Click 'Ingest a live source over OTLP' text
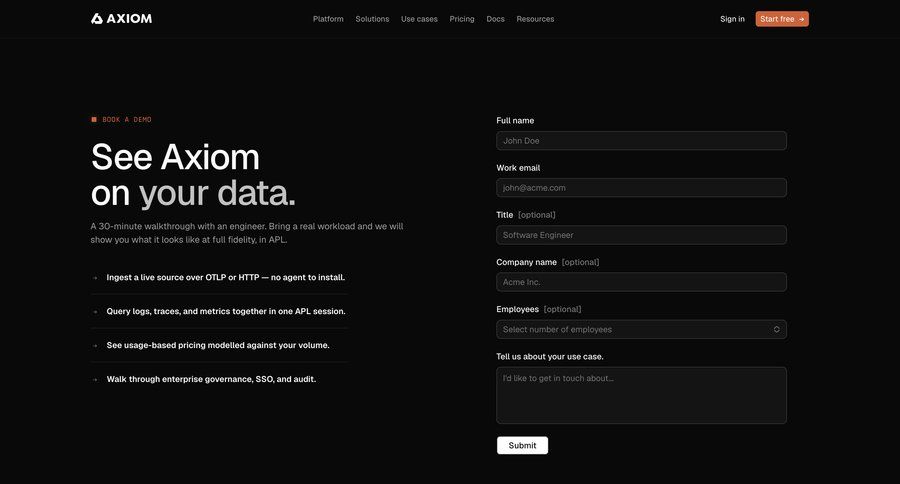900x484 pixels. coord(226,277)
